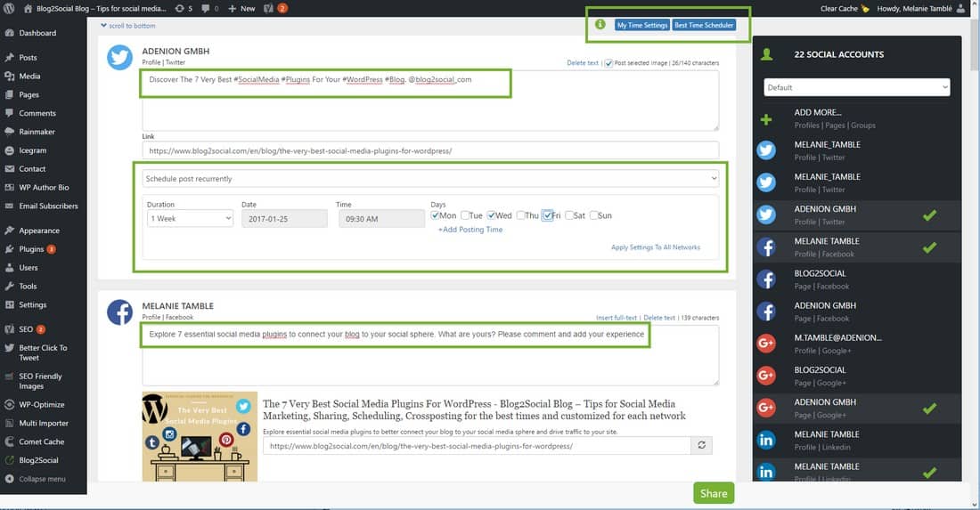This screenshot has width=980, height=510.
Task: Click the green Share button
Action: point(713,493)
